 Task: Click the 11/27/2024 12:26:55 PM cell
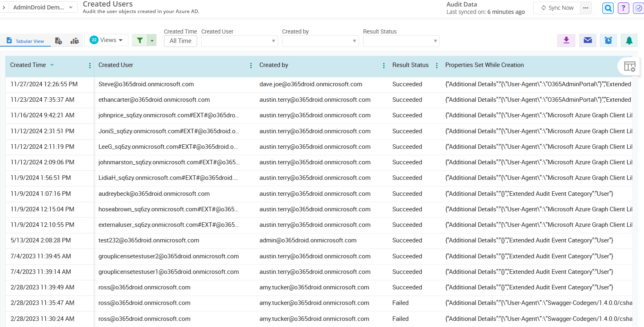(x=44, y=84)
